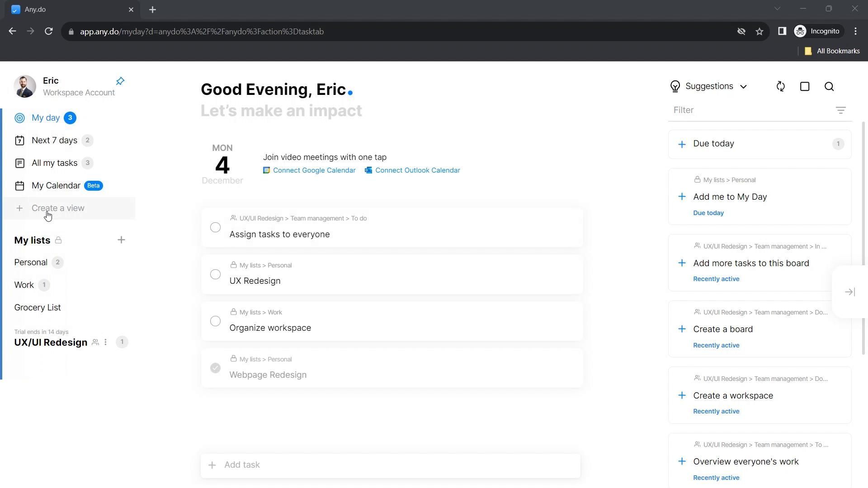Mark 'Assign tasks to everyone' as complete
This screenshot has height=488, width=868.
(x=215, y=227)
